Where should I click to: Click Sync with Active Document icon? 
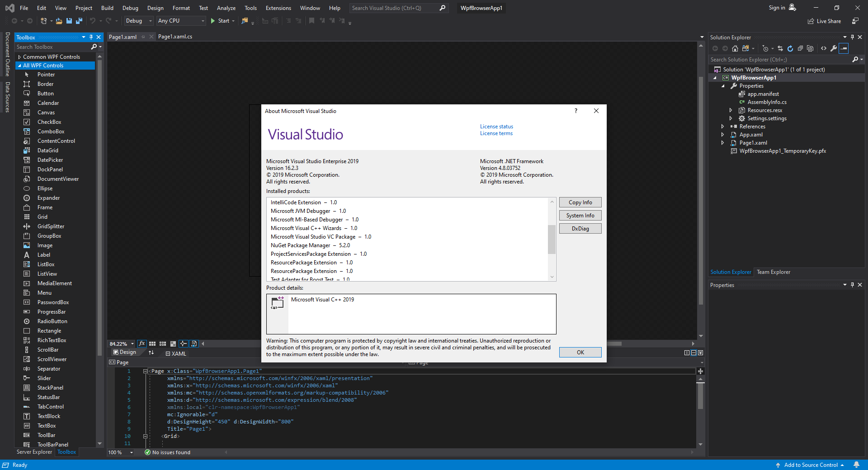780,48
